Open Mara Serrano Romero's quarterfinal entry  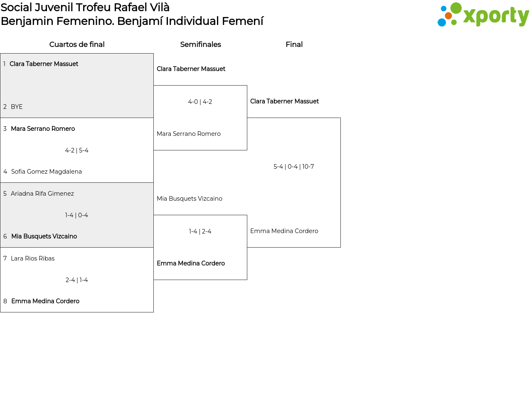[x=43, y=129]
